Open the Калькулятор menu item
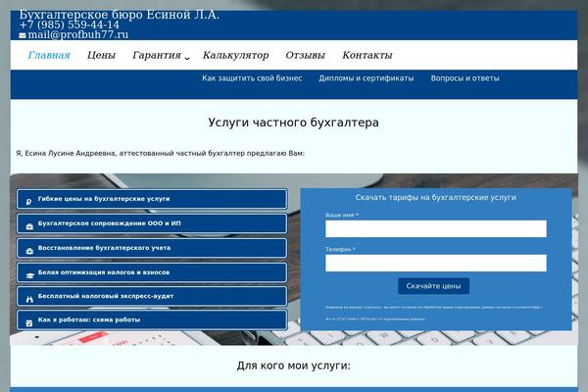This screenshot has height=392, width=588. pyautogui.click(x=235, y=55)
